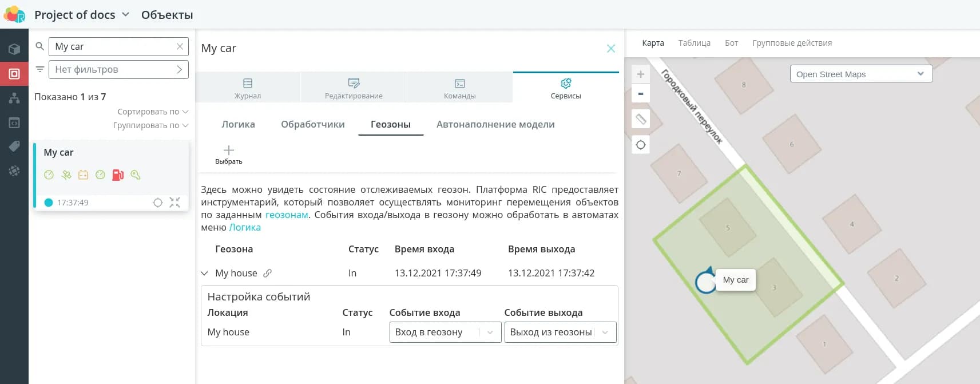Click the tag icon in left sidebar
This screenshot has width=980, height=384.
click(x=14, y=147)
